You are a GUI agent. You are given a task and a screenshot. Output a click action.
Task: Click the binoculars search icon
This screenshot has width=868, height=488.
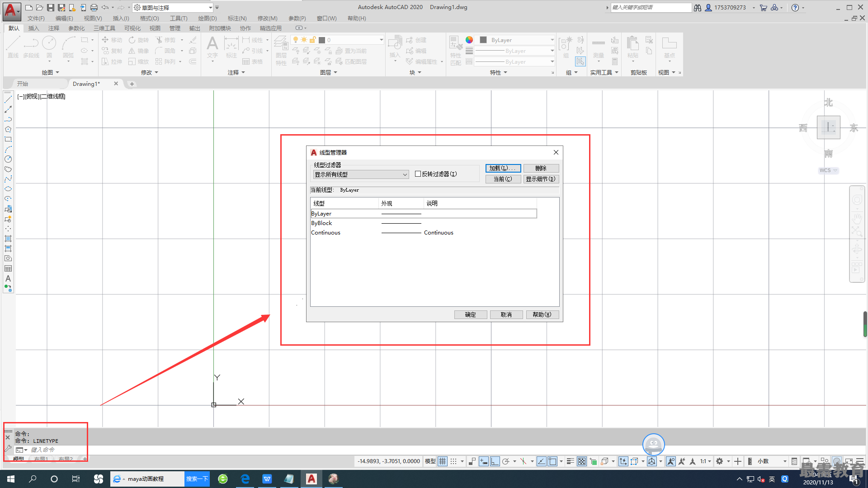698,8
